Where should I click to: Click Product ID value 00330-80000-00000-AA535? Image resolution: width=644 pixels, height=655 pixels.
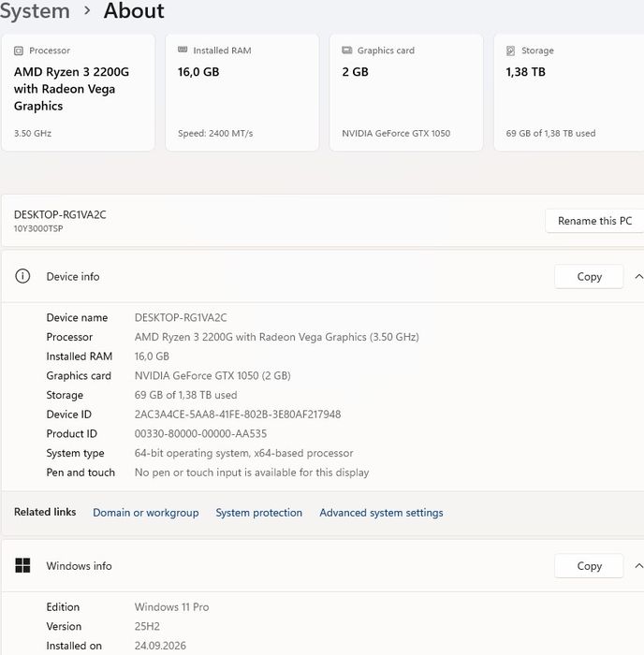(x=200, y=433)
